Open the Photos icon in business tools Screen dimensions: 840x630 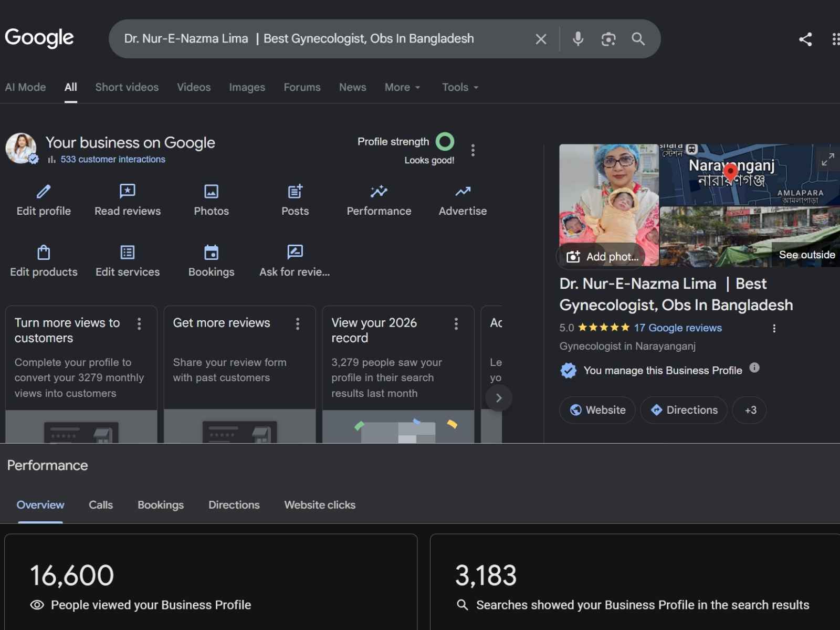pyautogui.click(x=212, y=192)
